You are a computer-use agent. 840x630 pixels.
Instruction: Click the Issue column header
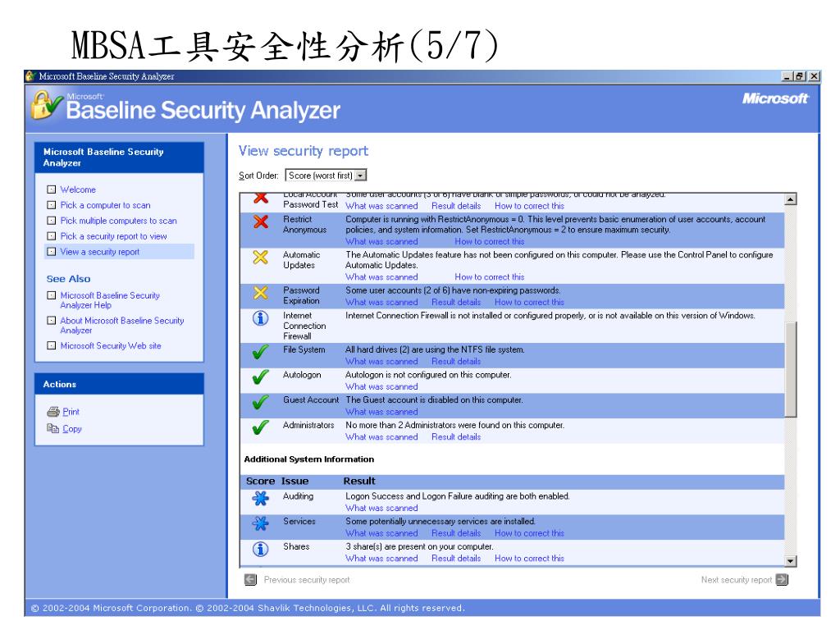(295, 481)
